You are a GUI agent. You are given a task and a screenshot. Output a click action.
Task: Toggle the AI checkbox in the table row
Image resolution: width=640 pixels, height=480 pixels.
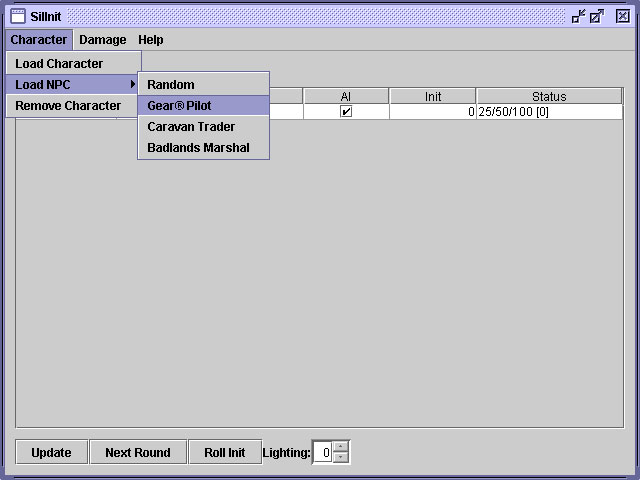[x=346, y=112]
